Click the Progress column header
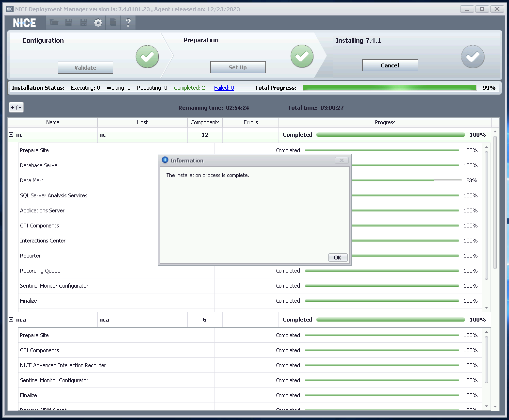 385,122
